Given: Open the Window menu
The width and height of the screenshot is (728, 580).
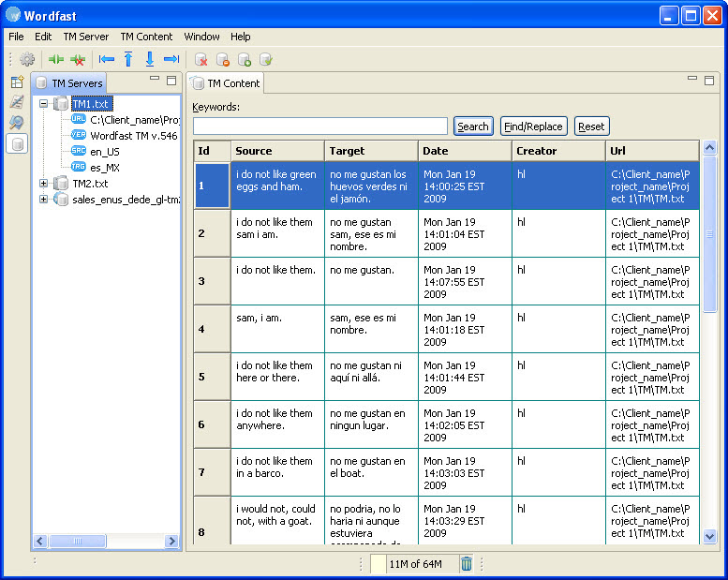Looking at the screenshot, I should tap(201, 37).
